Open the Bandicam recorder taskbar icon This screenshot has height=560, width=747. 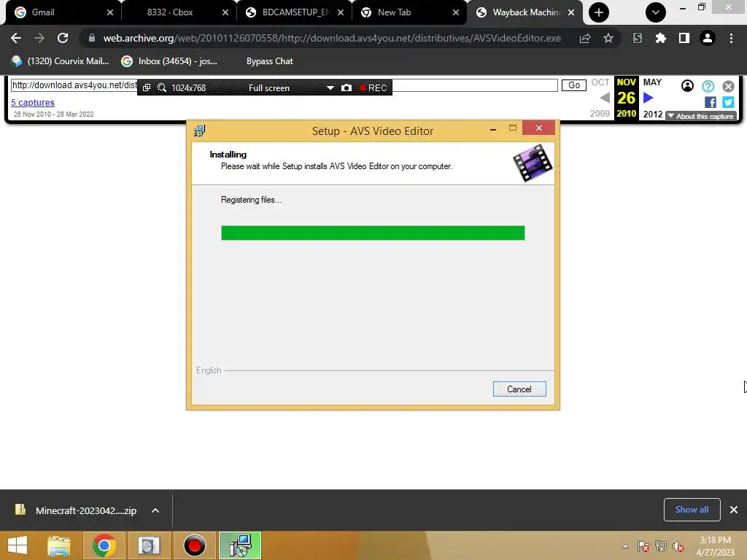pyautogui.click(x=194, y=545)
